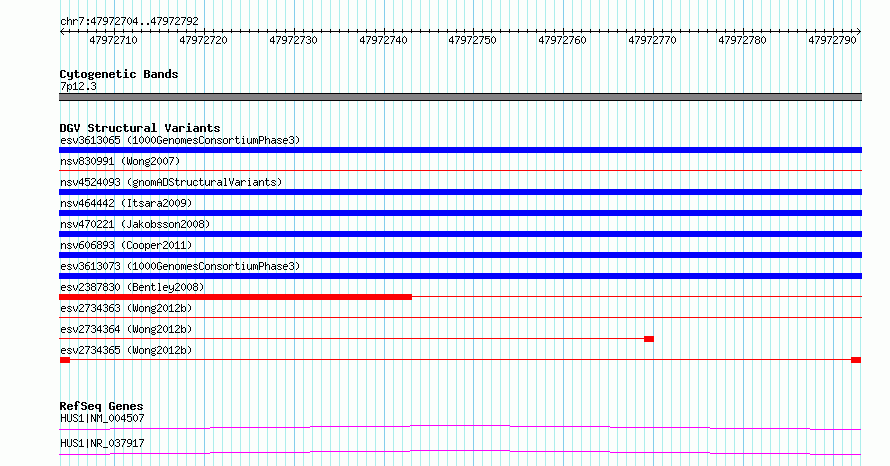This screenshot has width=890, height=466.
Task: Select ruler position 47972730
Action: (293, 40)
